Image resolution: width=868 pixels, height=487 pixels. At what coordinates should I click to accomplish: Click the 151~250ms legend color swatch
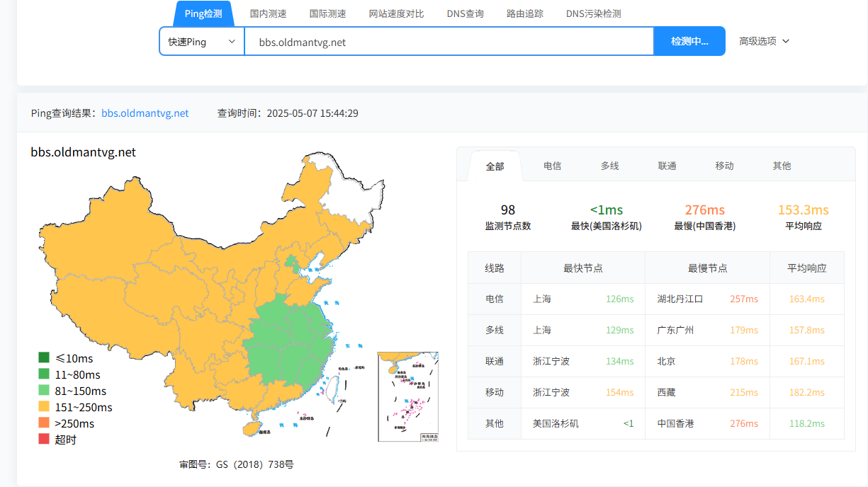(44, 407)
